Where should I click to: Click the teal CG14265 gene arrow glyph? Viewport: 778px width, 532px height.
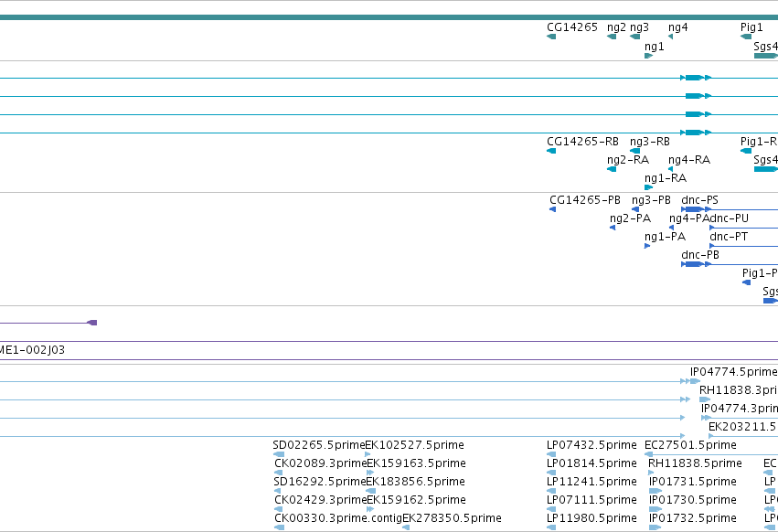[551, 37]
